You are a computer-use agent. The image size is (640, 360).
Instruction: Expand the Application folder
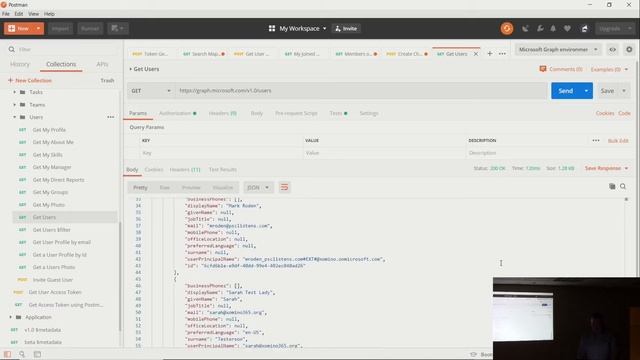pyautogui.click(x=11, y=317)
